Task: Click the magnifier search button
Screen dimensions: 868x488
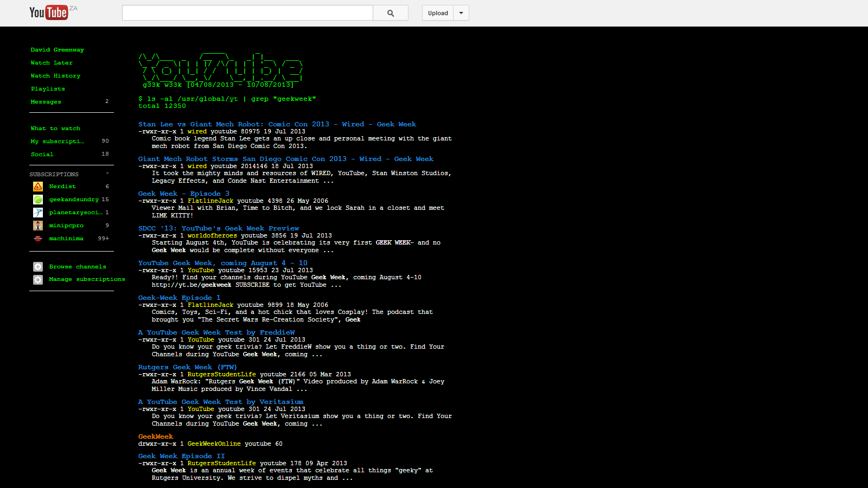Action: [391, 13]
